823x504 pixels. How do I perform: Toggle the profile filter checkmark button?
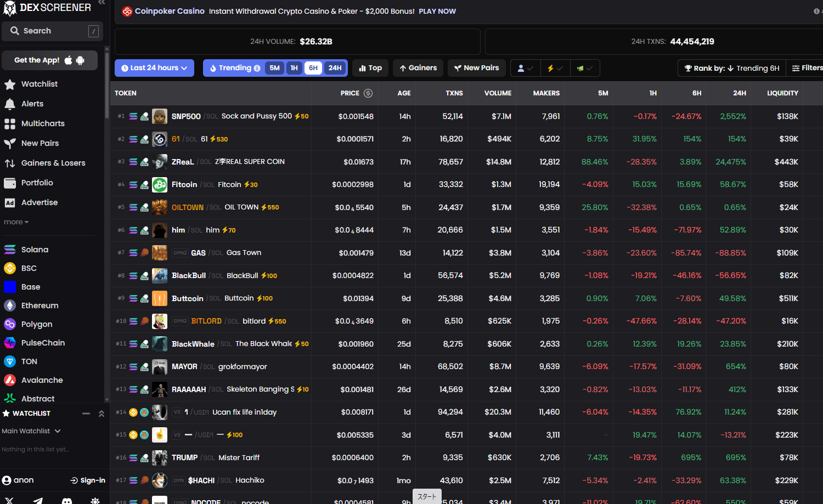click(525, 68)
